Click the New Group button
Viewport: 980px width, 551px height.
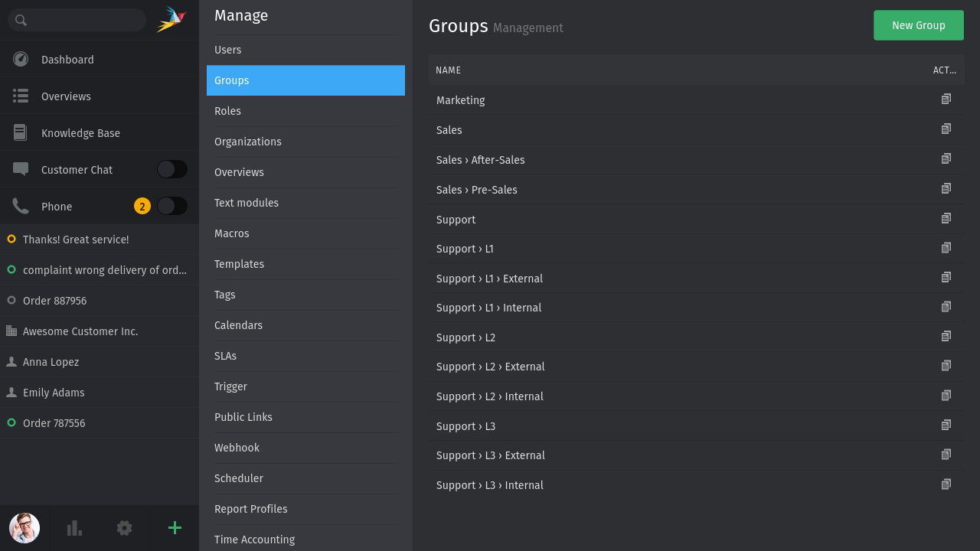(x=918, y=24)
